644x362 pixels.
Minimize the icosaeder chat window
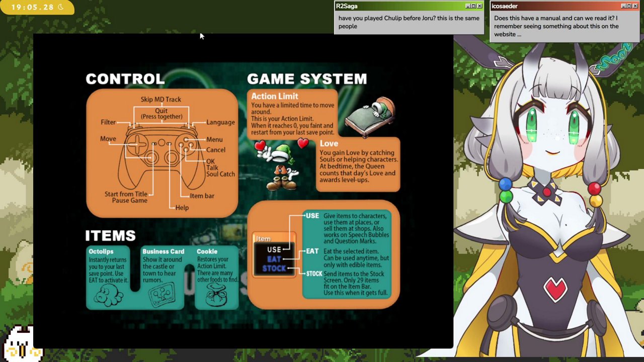623,6
